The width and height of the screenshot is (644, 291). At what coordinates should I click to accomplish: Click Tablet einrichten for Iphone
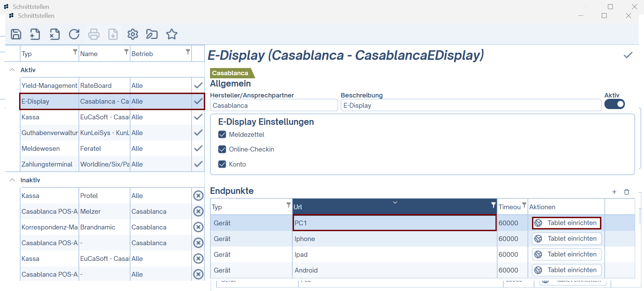point(566,239)
